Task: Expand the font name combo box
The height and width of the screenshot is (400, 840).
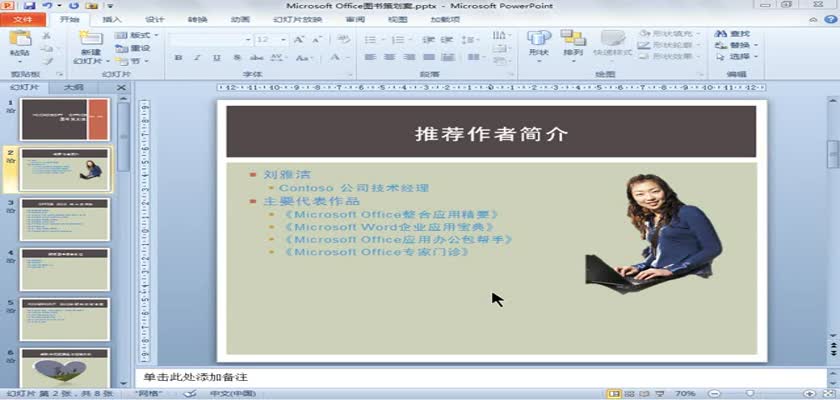Action: [248, 40]
